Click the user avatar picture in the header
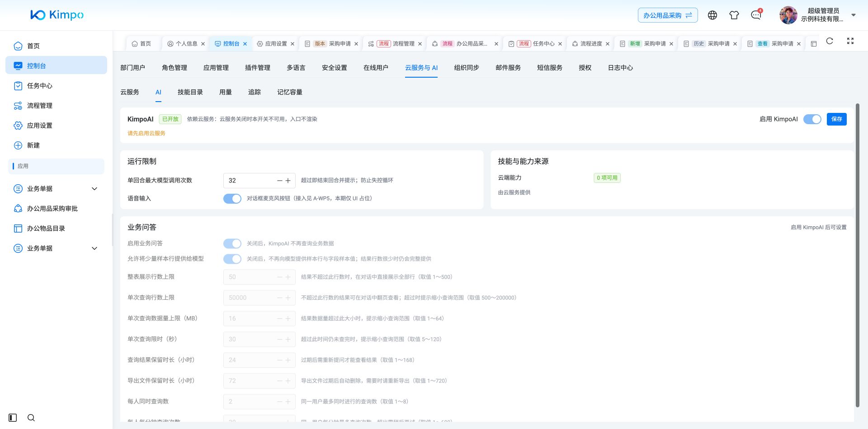This screenshot has height=429, width=868. 788,15
